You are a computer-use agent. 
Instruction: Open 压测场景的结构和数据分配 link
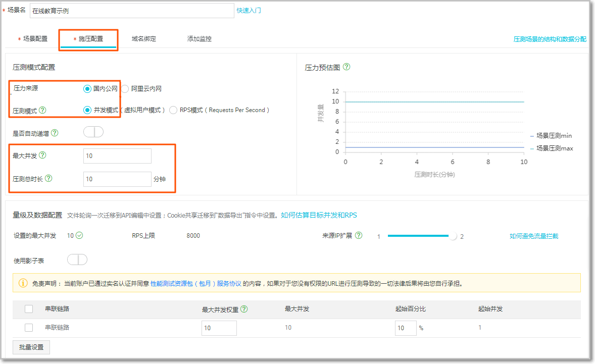click(550, 39)
